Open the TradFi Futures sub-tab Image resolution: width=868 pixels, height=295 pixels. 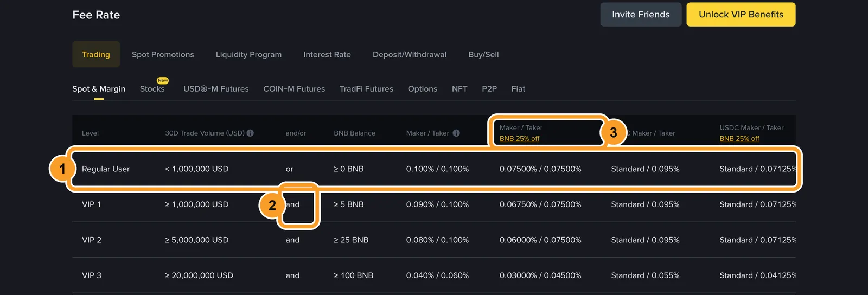(366, 89)
